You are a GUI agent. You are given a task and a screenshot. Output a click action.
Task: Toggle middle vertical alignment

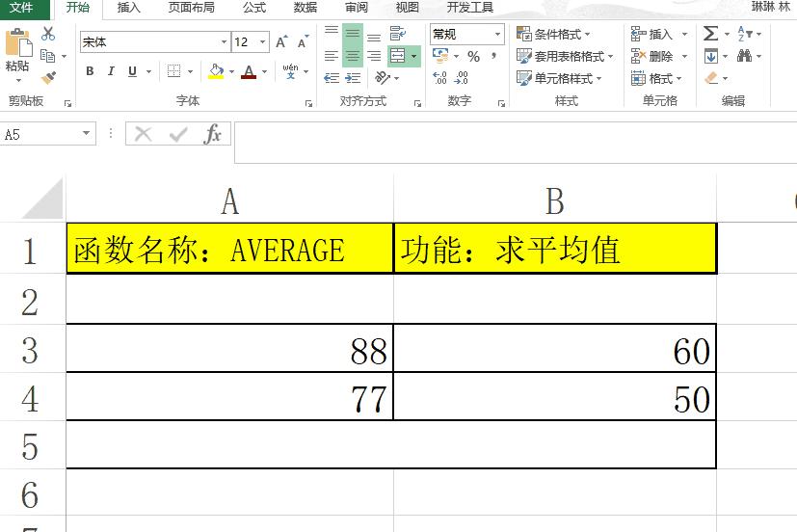pyautogui.click(x=353, y=34)
